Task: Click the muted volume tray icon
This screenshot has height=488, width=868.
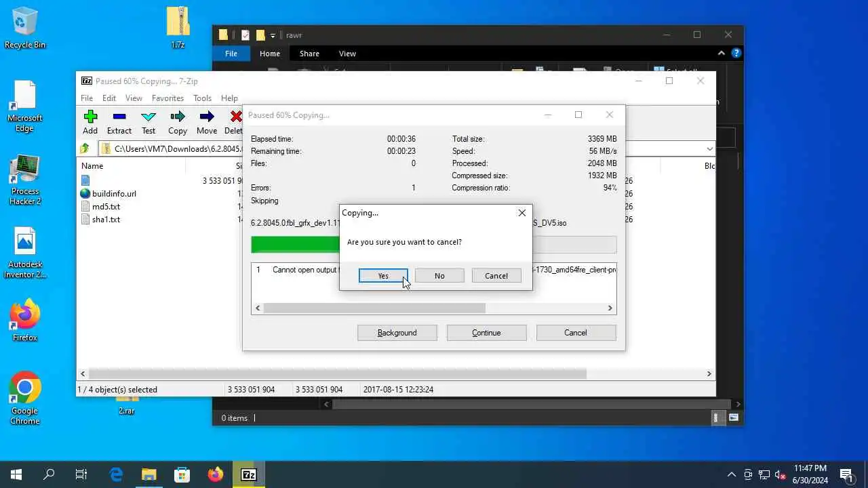Action: click(781, 474)
